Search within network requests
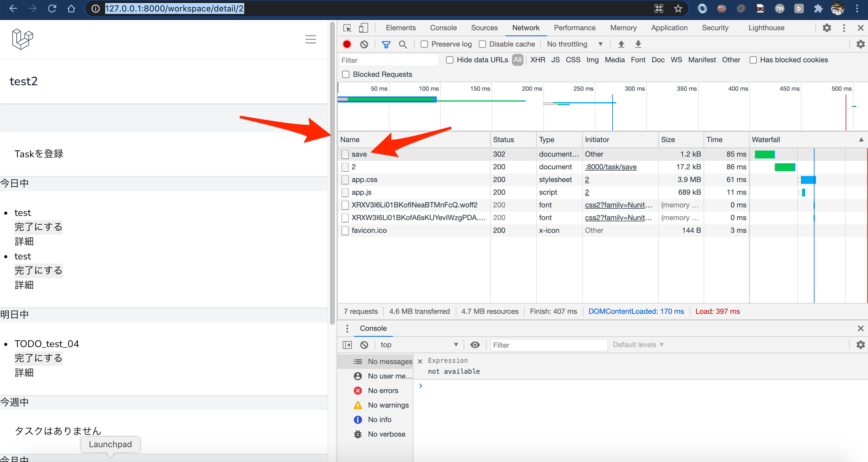 coord(403,44)
